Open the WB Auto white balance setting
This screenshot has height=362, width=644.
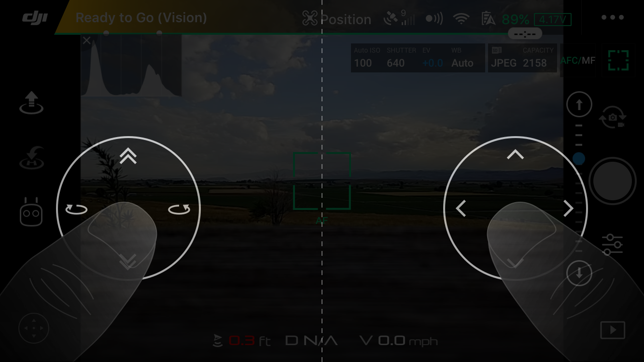coord(462,57)
